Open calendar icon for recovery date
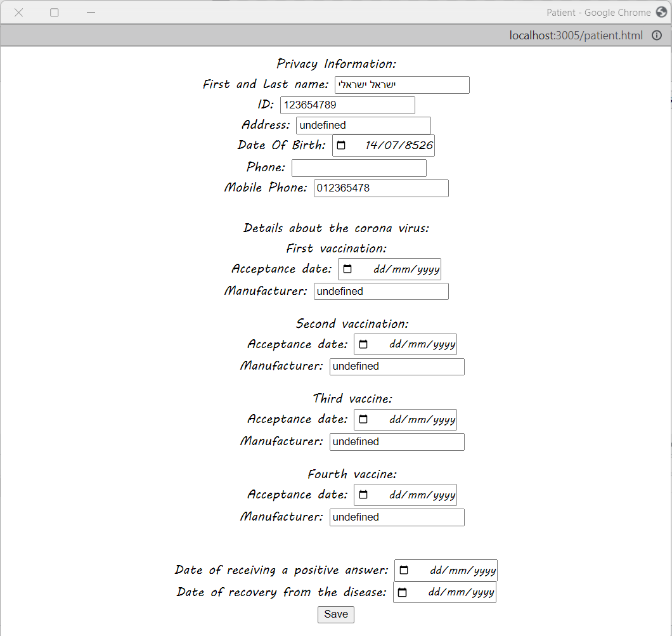This screenshot has width=672, height=636. tap(402, 592)
